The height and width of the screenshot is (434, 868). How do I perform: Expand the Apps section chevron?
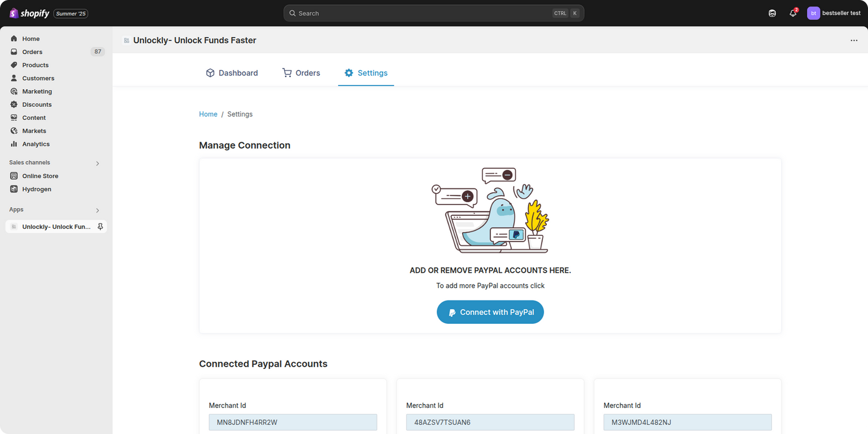(x=98, y=210)
